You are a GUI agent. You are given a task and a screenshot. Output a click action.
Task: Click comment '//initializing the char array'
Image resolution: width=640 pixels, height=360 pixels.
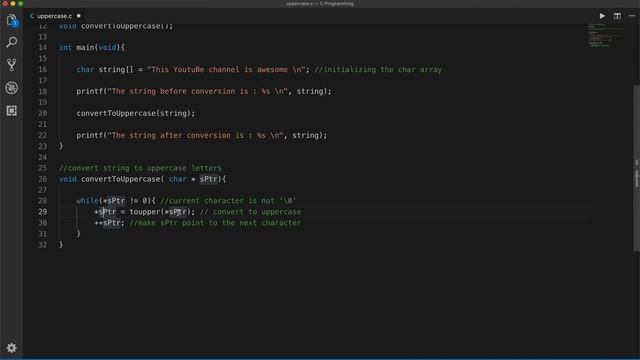(x=378, y=69)
